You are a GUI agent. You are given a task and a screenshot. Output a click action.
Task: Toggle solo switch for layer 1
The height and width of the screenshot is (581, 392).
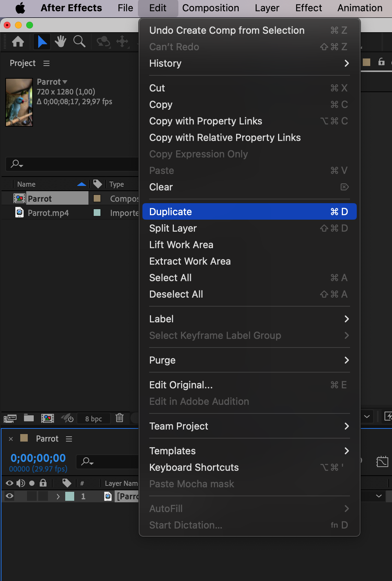click(x=32, y=496)
